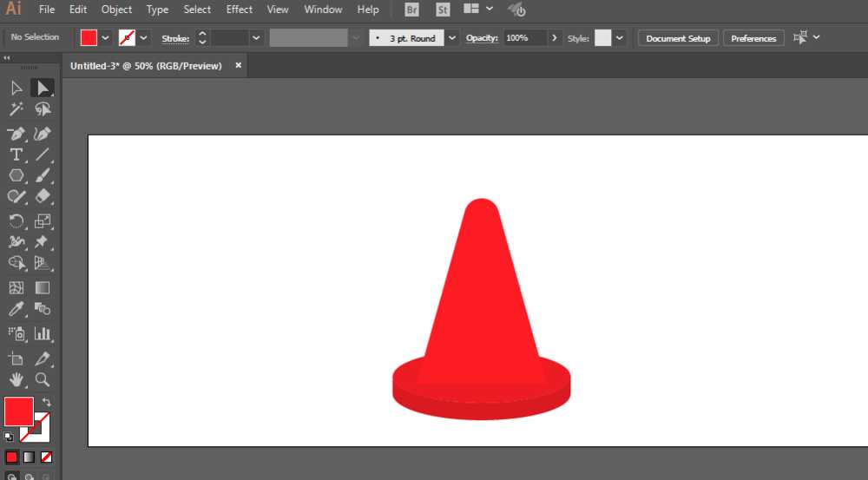The height and width of the screenshot is (480, 868).
Task: Open the 3 pt. Round brush dropdown
Action: pyautogui.click(x=452, y=38)
